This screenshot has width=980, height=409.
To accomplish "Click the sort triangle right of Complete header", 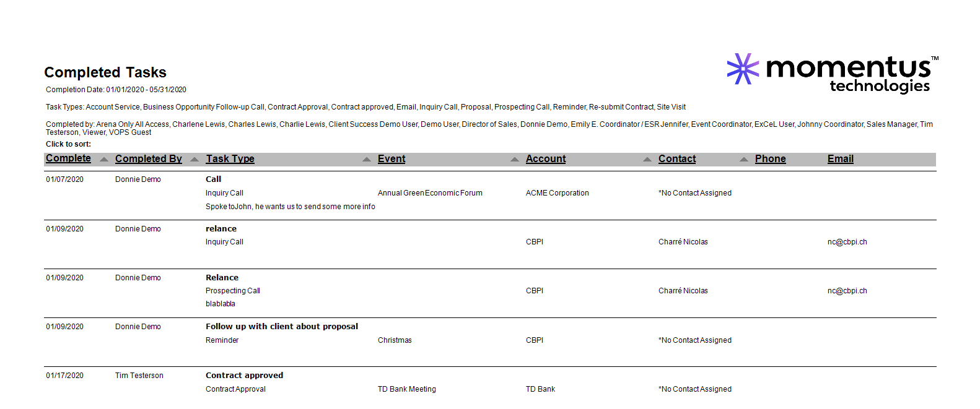I will coord(104,160).
